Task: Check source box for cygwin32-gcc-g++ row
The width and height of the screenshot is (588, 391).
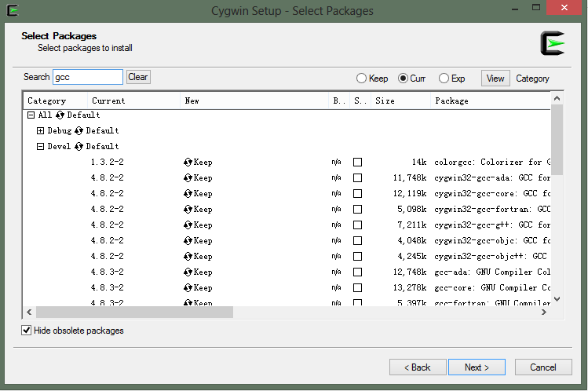Action: pos(358,225)
